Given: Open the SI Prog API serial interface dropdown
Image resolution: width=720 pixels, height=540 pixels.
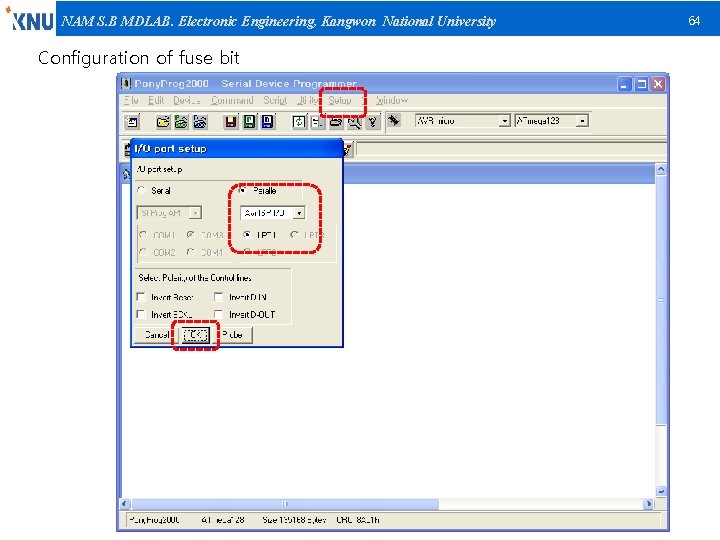Looking at the screenshot, I should 196,213.
